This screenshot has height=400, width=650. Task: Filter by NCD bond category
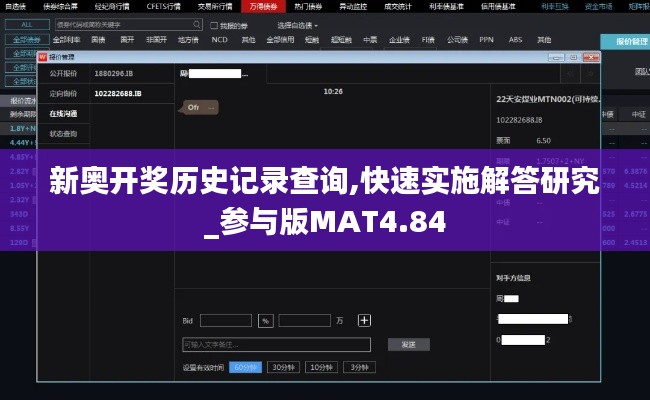(x=219, y=40)
